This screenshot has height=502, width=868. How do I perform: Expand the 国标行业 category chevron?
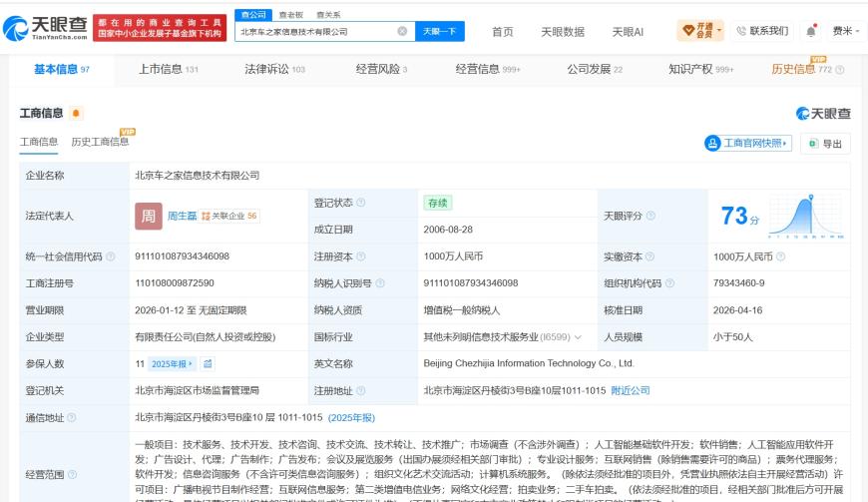coord(578,337)
